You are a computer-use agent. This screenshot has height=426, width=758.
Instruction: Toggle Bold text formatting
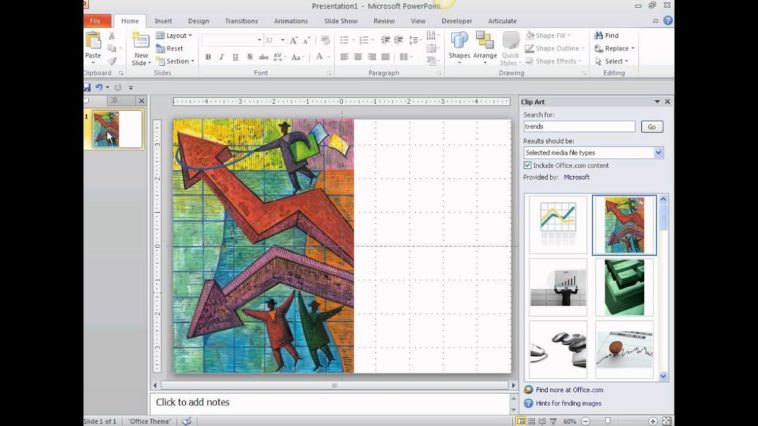point(208,57)
